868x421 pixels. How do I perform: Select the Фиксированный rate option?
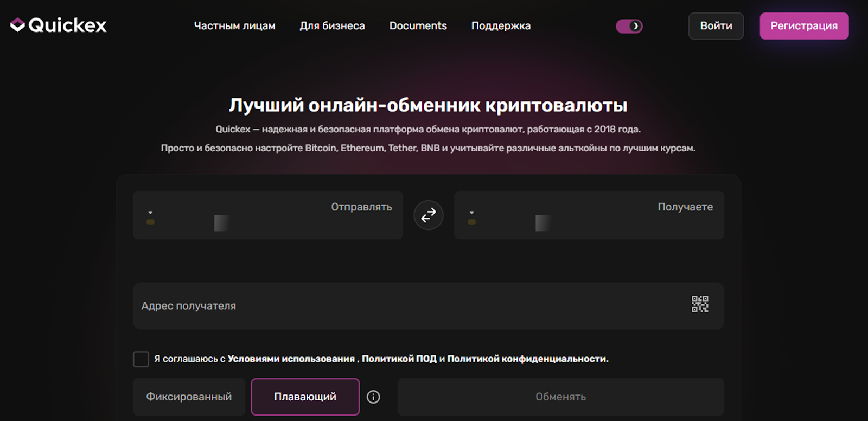point(189,397)
